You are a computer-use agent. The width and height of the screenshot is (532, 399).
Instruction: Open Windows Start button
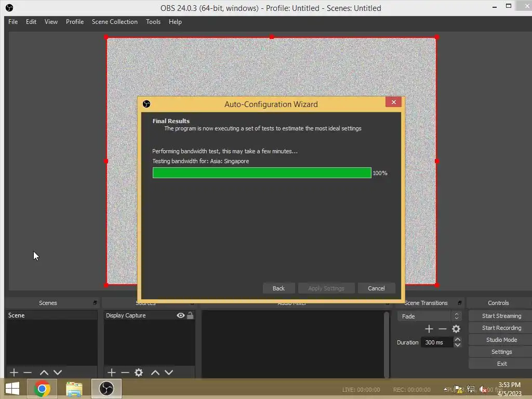12,389
